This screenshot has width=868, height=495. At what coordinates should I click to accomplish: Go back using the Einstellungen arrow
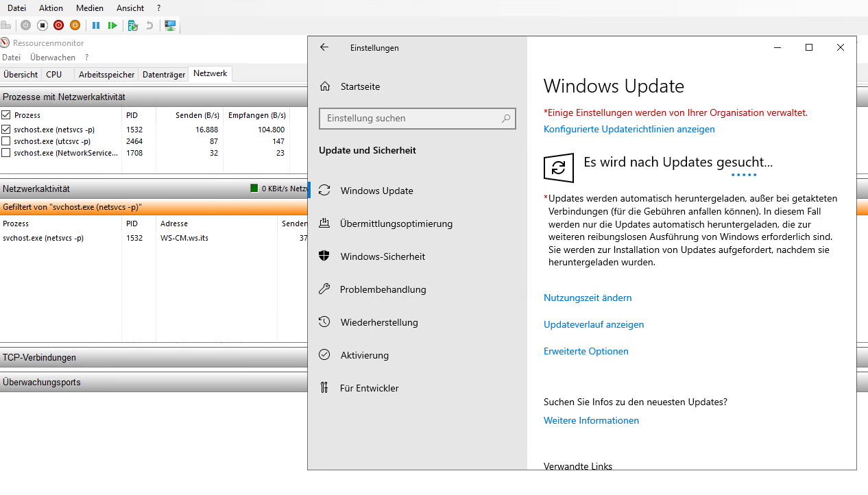pyautogui.click(x=324, y=47)
